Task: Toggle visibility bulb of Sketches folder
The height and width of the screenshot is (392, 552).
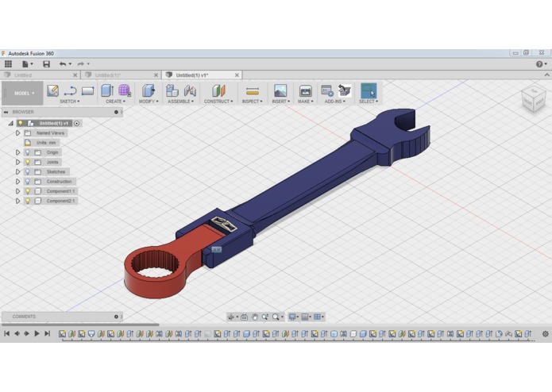Action: pyautogui.click(x=28, y=172)
